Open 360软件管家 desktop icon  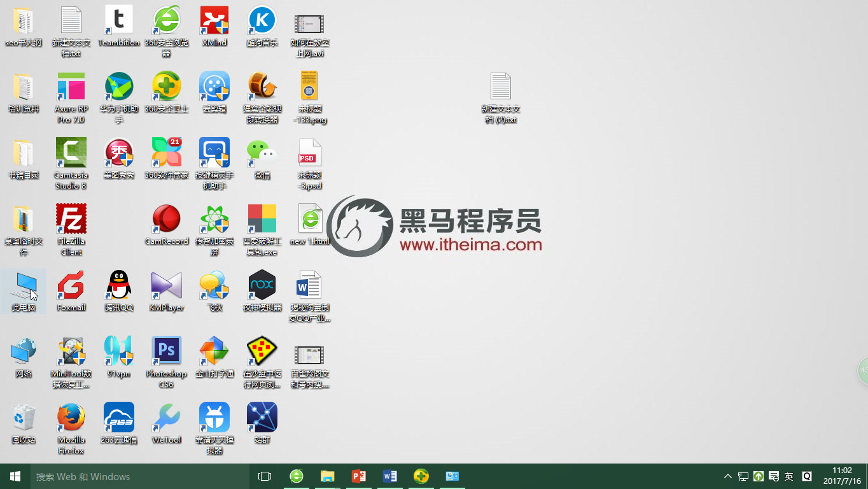pyautogui.click(x=167, y=159)
